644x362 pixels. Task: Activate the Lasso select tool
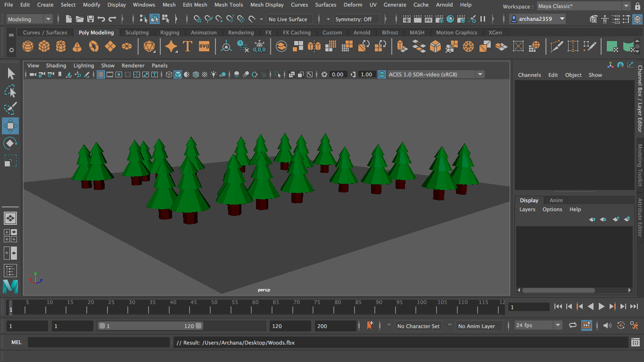[x=10, y=91]
